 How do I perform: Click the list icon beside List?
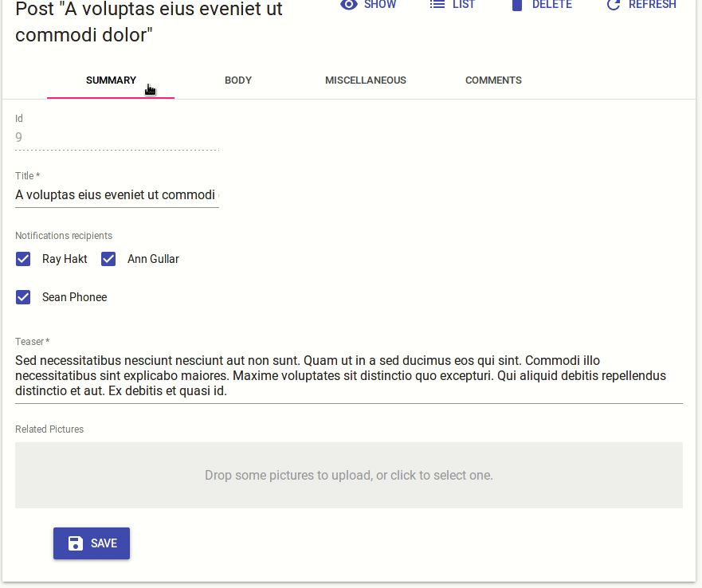click(437, 4)
